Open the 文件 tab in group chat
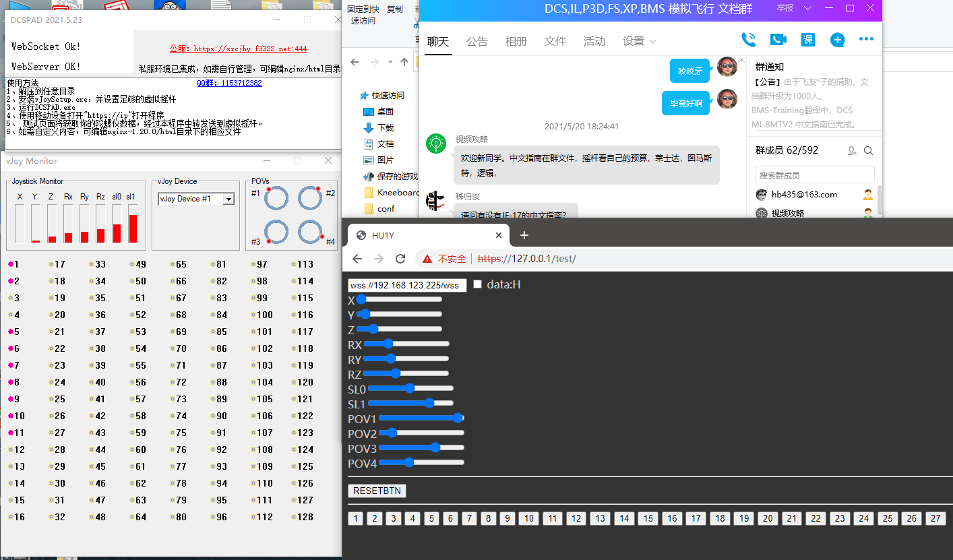The height and width of the screenshot is (560, 953). pyautogui.click(x=555, y=42)
